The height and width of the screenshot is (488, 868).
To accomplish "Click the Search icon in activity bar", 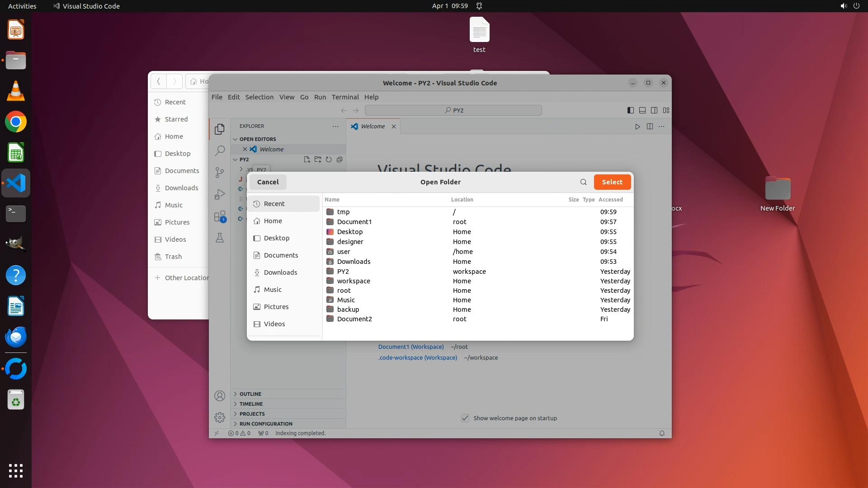I will tap(220, 150).
